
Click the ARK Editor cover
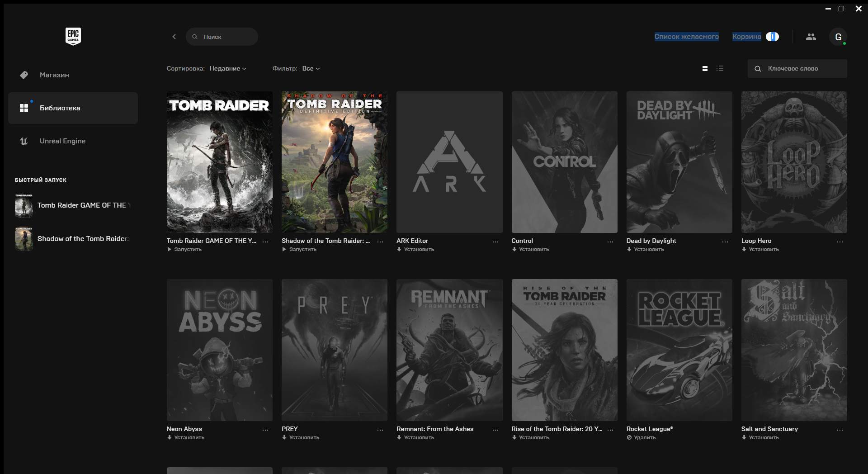[449, 162]
